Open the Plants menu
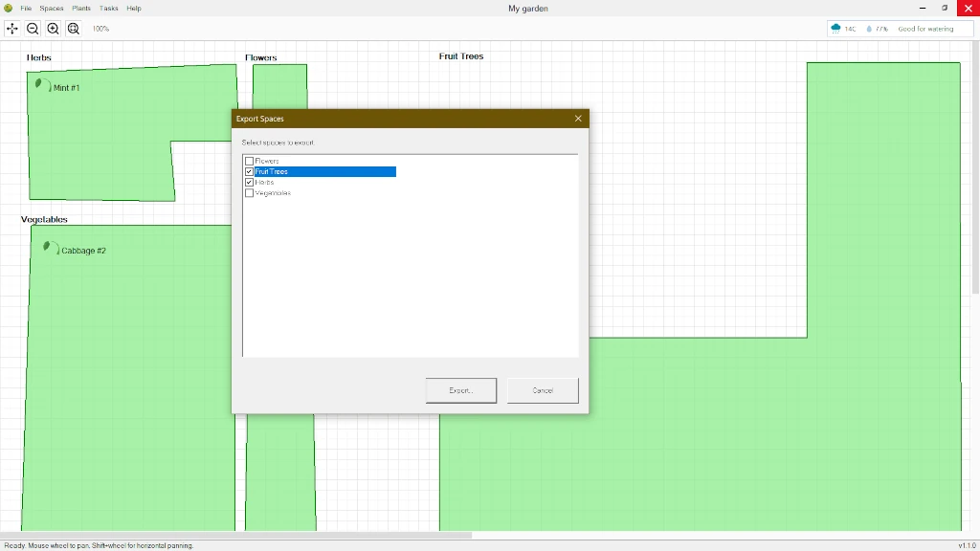This screenshot has width=980, height=551. pyautogui.click(x=80, y=8)
